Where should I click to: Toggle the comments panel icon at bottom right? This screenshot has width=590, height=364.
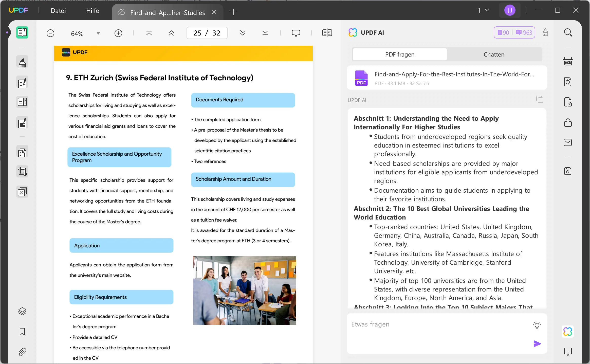(x=568, y=352)
